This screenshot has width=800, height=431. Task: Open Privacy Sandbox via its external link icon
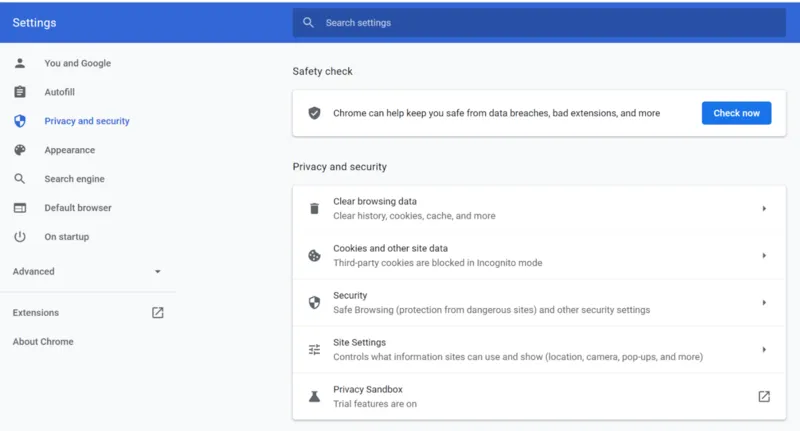[764, 396]
